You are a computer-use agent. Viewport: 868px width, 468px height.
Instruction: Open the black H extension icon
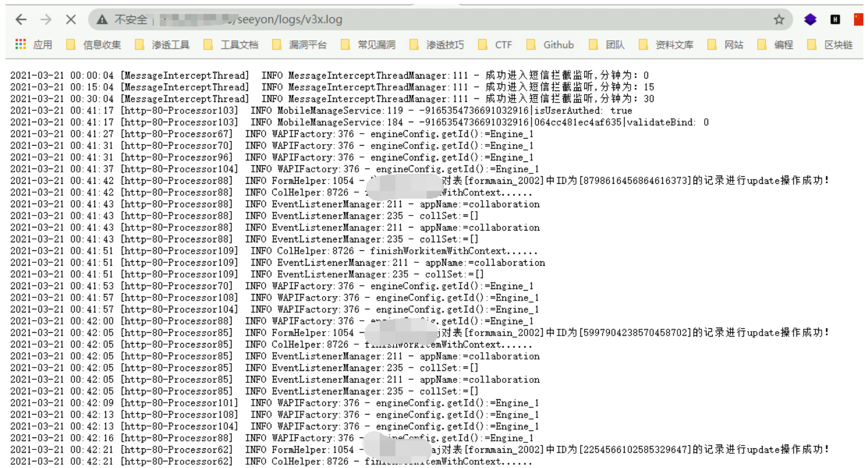point(835,20)
